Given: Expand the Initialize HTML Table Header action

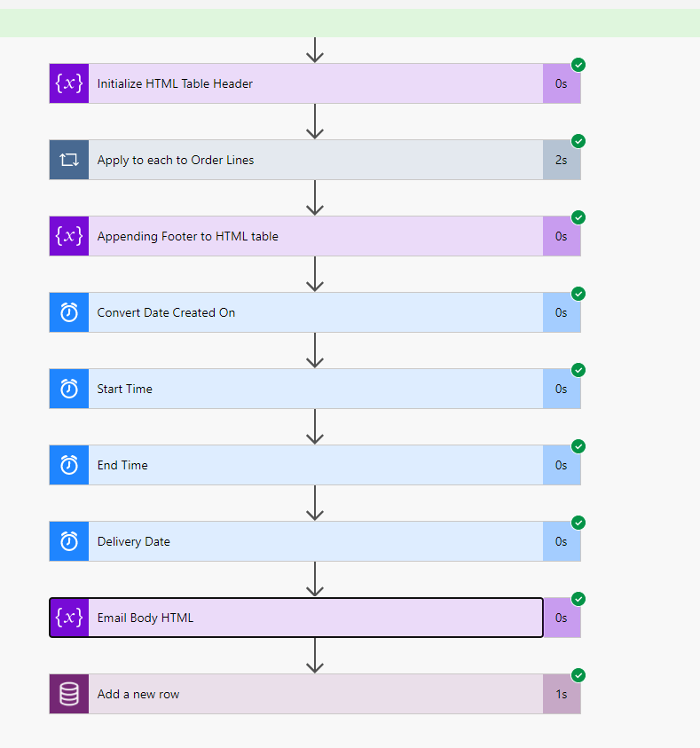Looking at the screenshot, I should 175,83.
